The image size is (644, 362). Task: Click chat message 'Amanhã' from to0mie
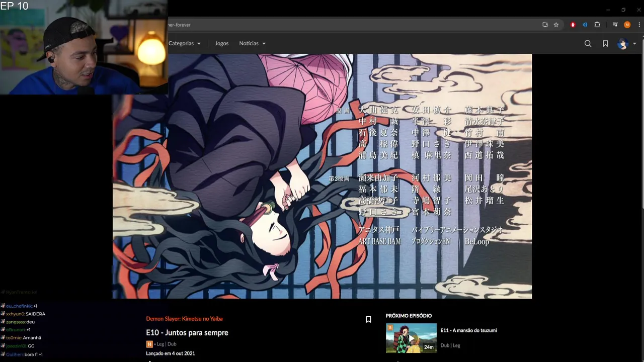(x=21, y=338)
